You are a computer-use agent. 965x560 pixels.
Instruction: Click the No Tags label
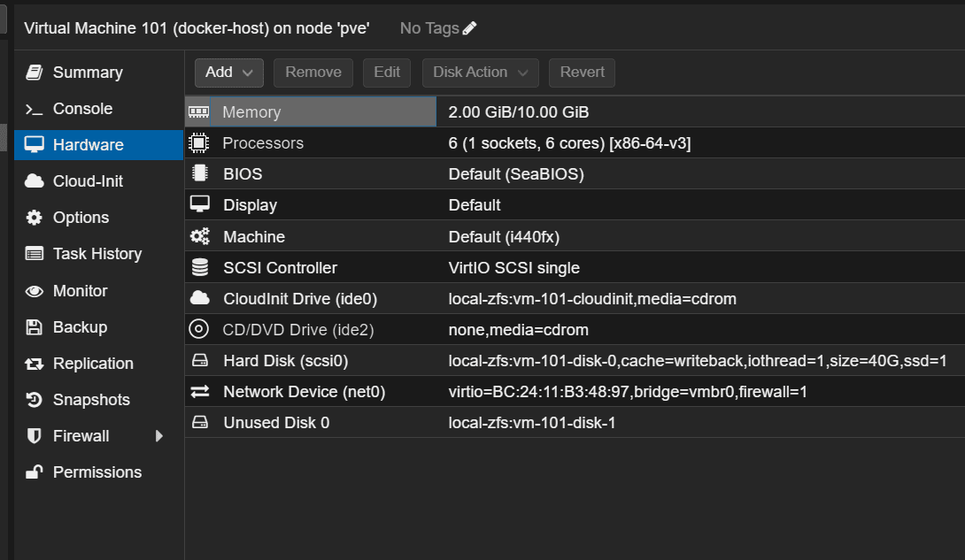pos(429,28)
